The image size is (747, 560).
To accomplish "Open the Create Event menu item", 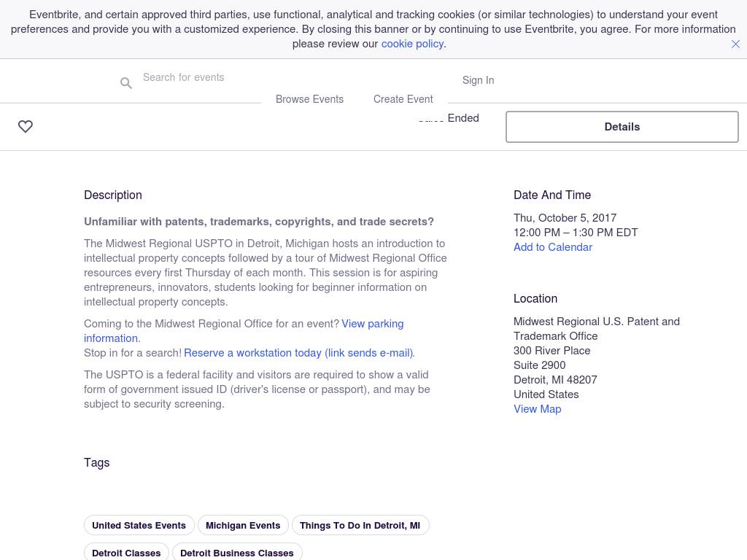I will coord(403,99).
